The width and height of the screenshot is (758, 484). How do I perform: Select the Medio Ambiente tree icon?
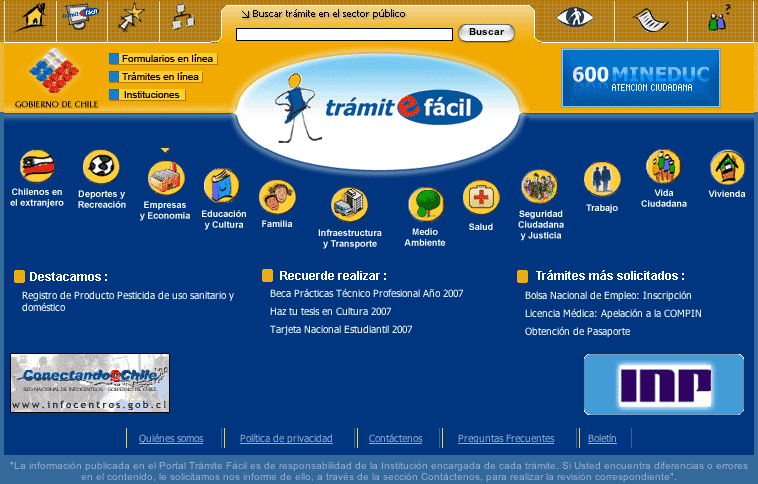pyautogui.click(x=426, y=205)
